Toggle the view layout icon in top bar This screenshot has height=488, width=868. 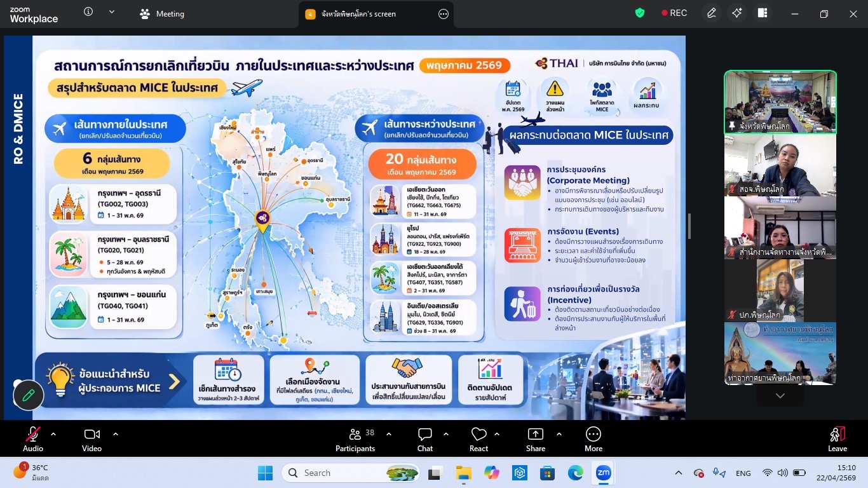point(763,13)
